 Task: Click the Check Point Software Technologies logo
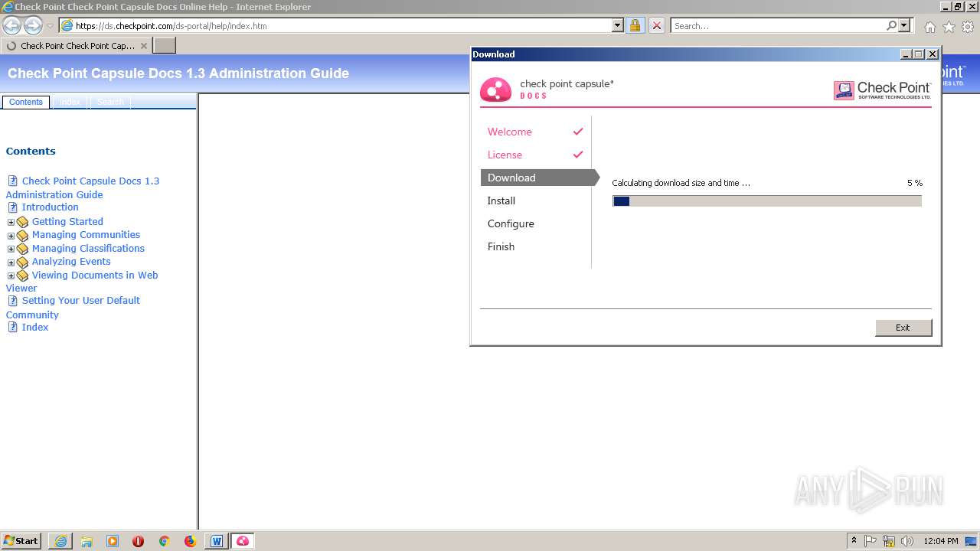click(882, 90)
